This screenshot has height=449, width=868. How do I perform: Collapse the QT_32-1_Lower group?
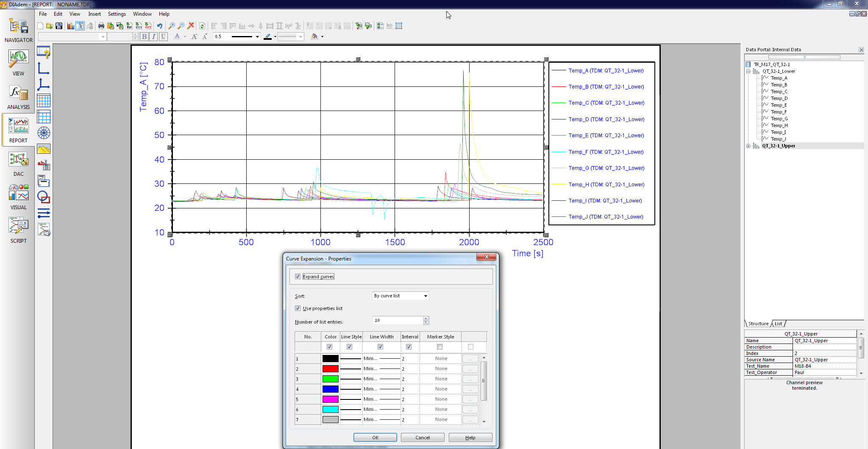[x=748, y=71]
